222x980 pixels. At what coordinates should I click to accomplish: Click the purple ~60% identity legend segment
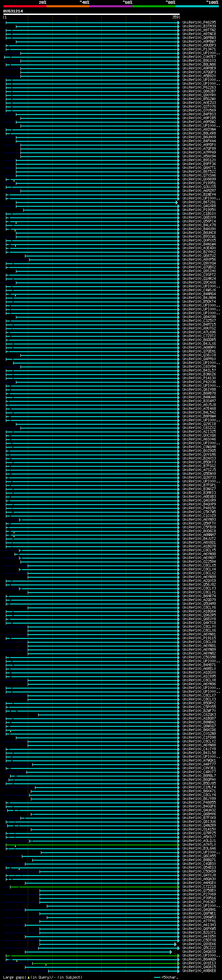pyautogui.click(x=111, y=6)
